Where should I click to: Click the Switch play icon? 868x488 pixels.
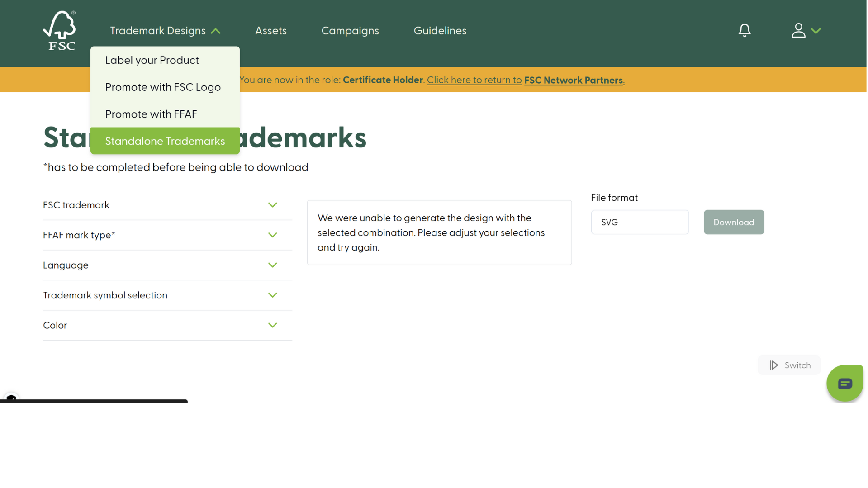773,365
